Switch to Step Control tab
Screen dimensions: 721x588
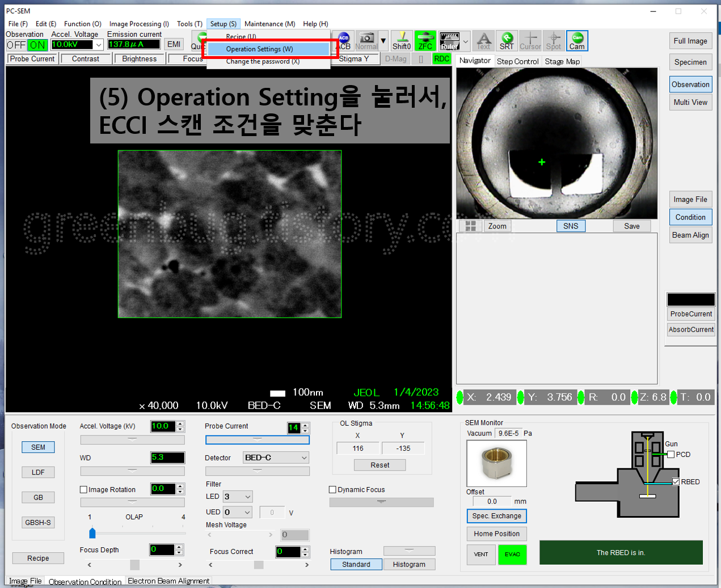click(x=517, y=61)
